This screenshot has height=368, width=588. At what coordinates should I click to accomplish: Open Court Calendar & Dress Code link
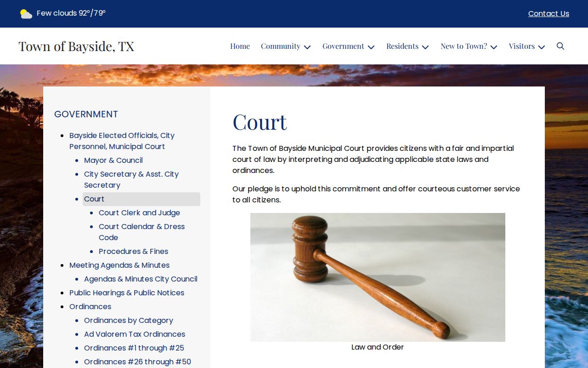point(141,232)
